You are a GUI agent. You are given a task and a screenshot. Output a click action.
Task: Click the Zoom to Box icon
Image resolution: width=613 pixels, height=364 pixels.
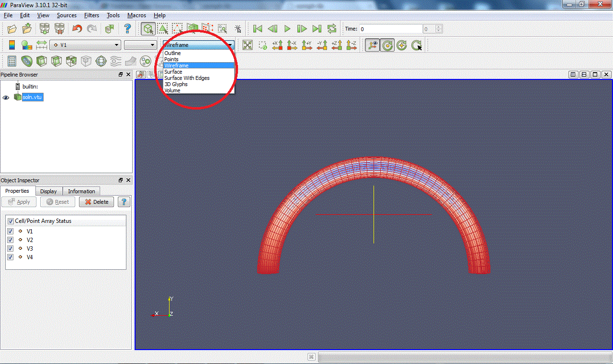coord(263,45)
